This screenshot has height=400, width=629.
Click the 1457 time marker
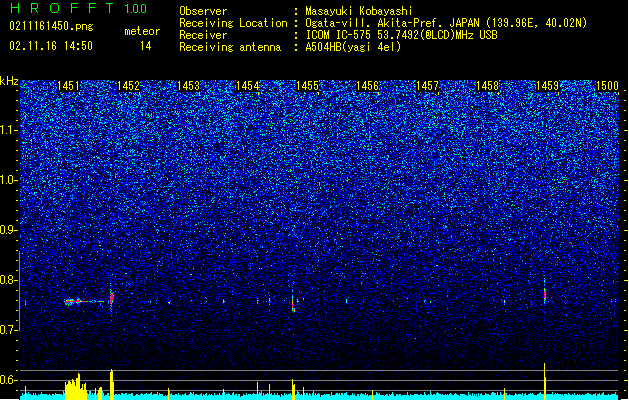point(427,86)
